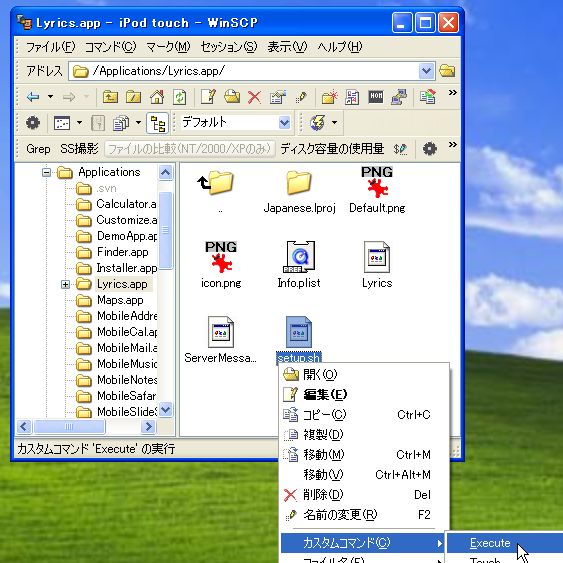Open Preferences gear icon

[33, 123]
